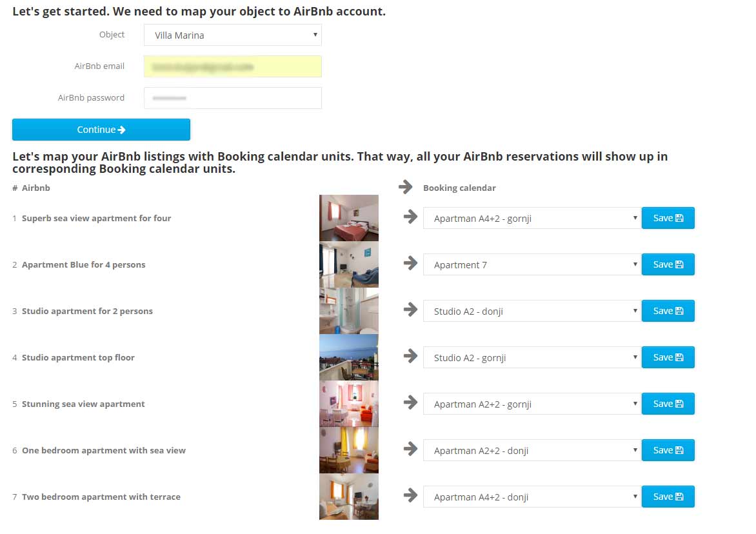
Task: Click the Continue button
Action: tap(101, 130)
